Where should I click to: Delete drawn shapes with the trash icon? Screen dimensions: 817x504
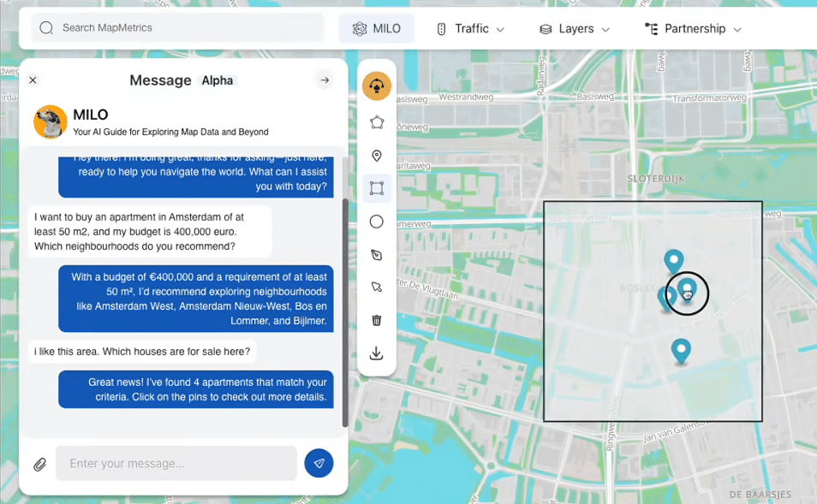coord(377,320)
